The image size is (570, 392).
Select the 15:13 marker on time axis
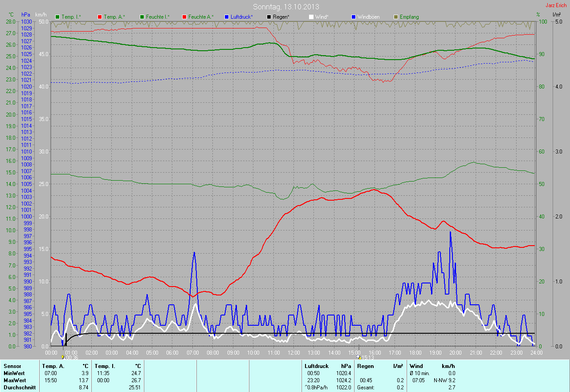365,357
